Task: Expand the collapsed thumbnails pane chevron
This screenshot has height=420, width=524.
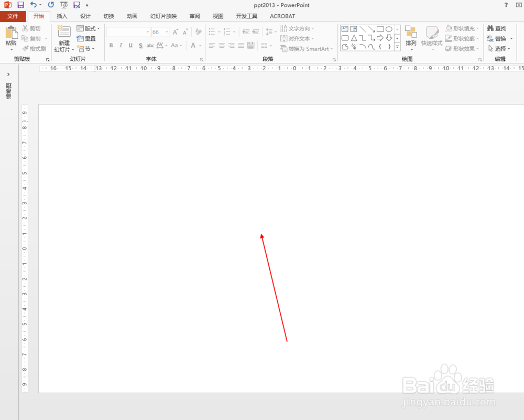Action: pyautogui.click(x=8, y=74)
